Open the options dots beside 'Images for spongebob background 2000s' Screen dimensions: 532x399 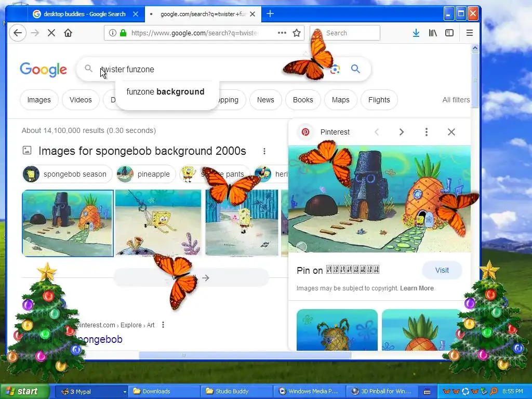264,151
